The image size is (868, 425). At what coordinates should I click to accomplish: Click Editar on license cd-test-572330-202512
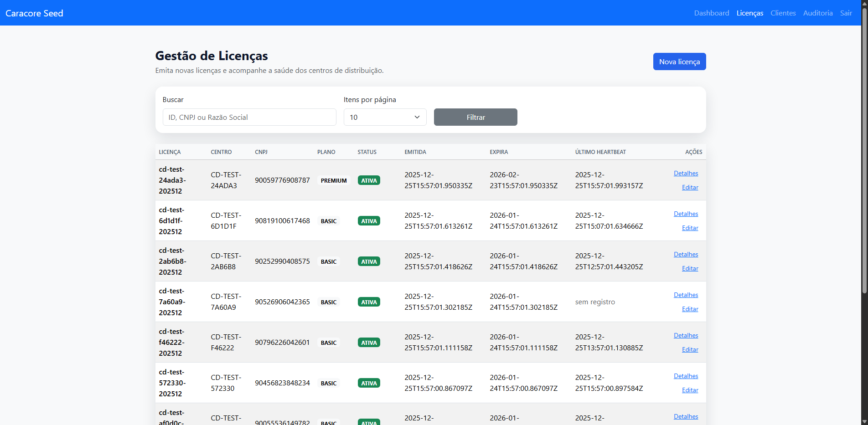click(x=690, y=390)
